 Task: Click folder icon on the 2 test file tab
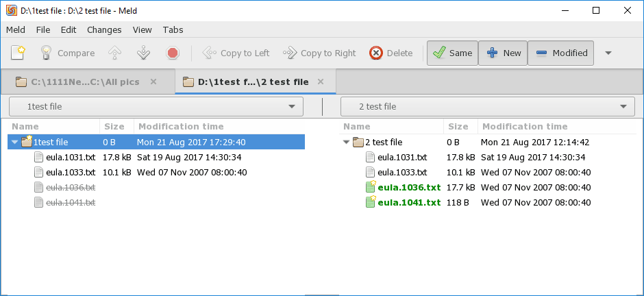(188, 82)
